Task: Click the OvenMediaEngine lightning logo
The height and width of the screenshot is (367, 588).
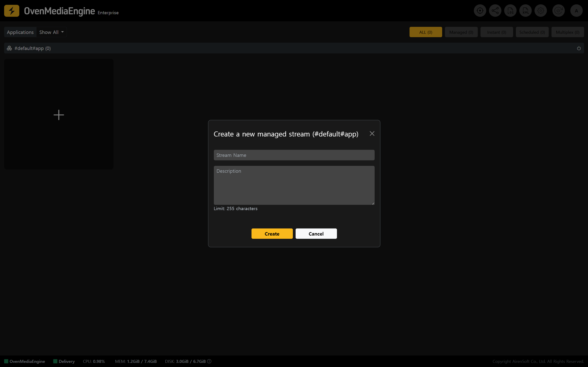Action: click(x=12, y=11)
